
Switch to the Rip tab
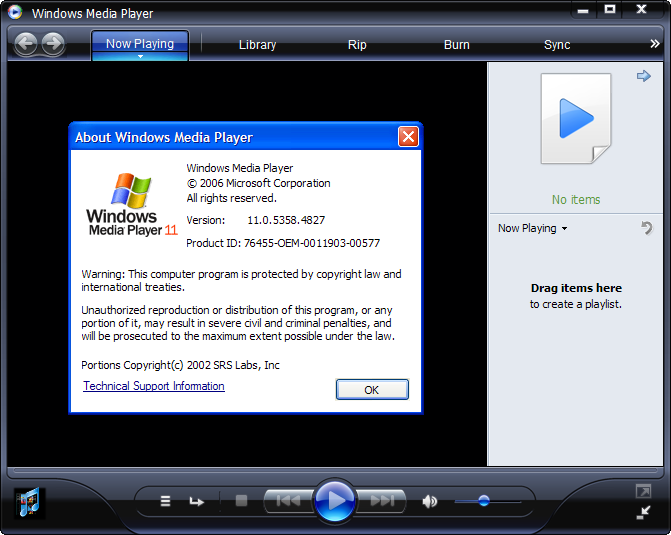pos(357,45)
